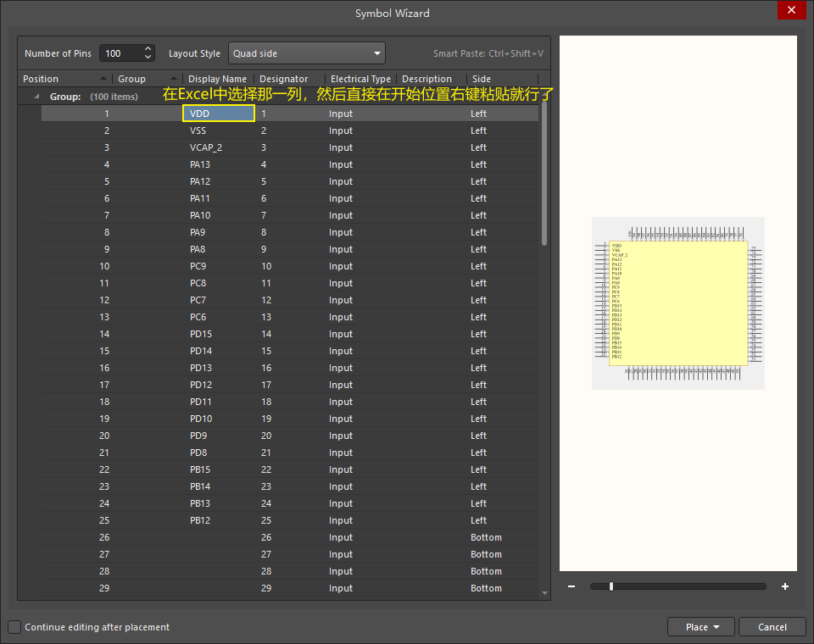This screenshot has height=644, width=814.
Task: Click the Number of Pins input field
Action: 119,53
